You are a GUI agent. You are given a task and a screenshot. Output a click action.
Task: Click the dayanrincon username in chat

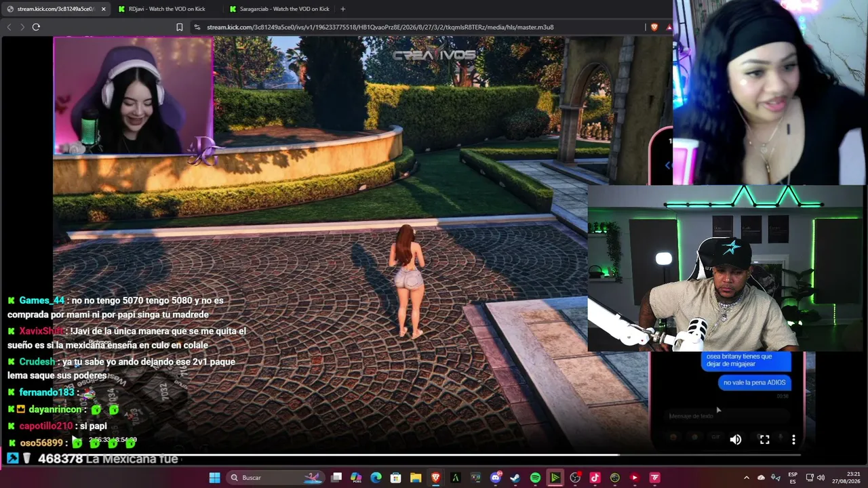(x=56, y=410)
